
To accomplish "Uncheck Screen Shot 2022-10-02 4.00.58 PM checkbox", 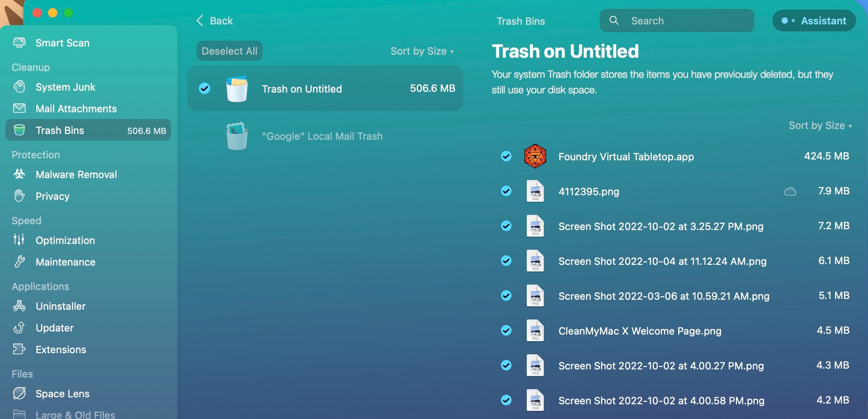I will tap(506, 400).
